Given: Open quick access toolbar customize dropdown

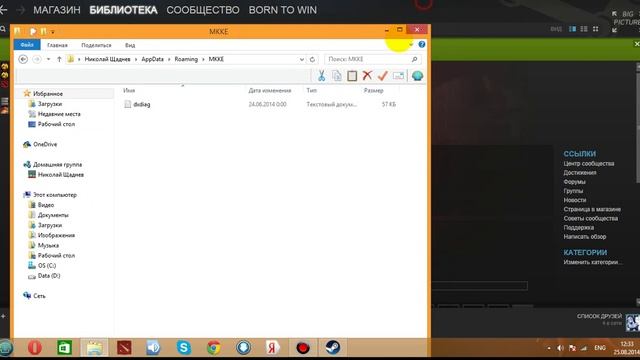Looking at the screenshot, I should pos(53,31).
